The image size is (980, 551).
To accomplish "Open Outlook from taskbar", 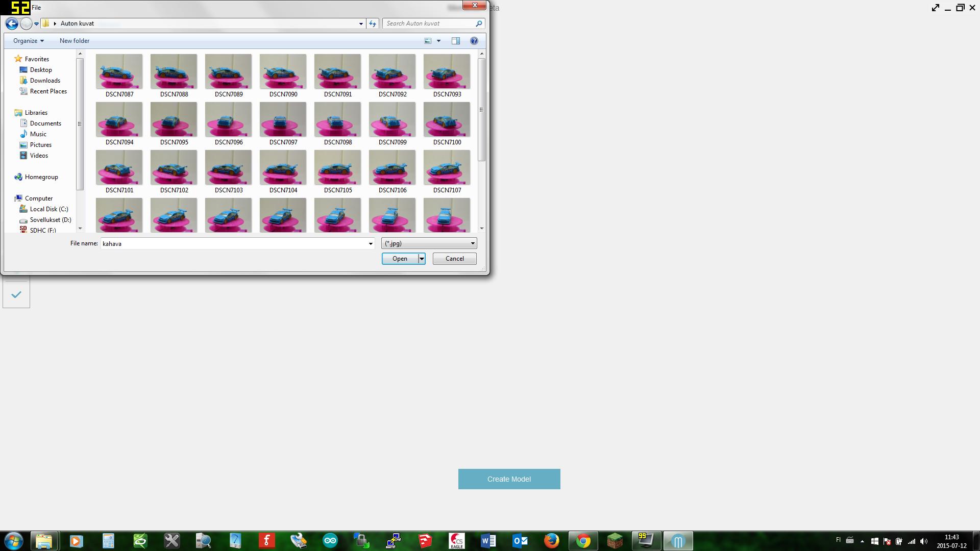I will (x=520, y=541).
